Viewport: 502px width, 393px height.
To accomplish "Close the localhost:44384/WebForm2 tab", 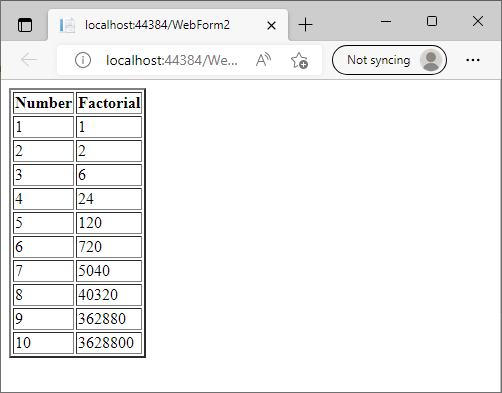I will tap(271, 25).
